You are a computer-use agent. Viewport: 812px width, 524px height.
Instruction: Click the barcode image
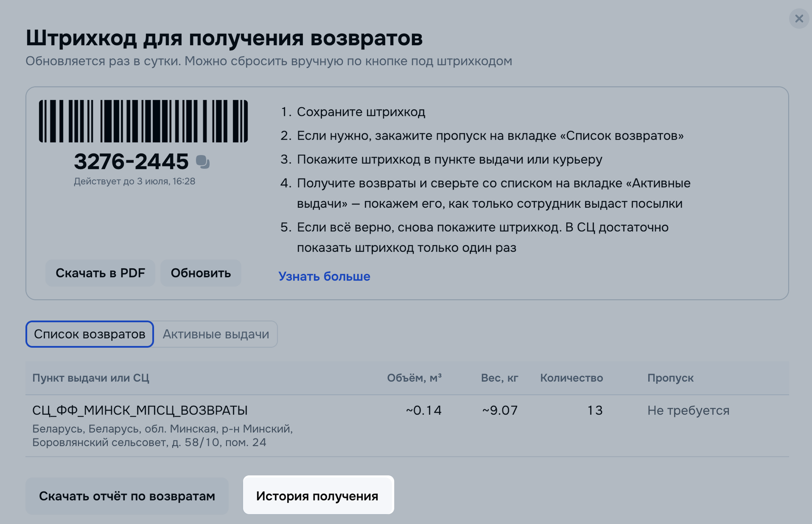click(x=143, y=121)
